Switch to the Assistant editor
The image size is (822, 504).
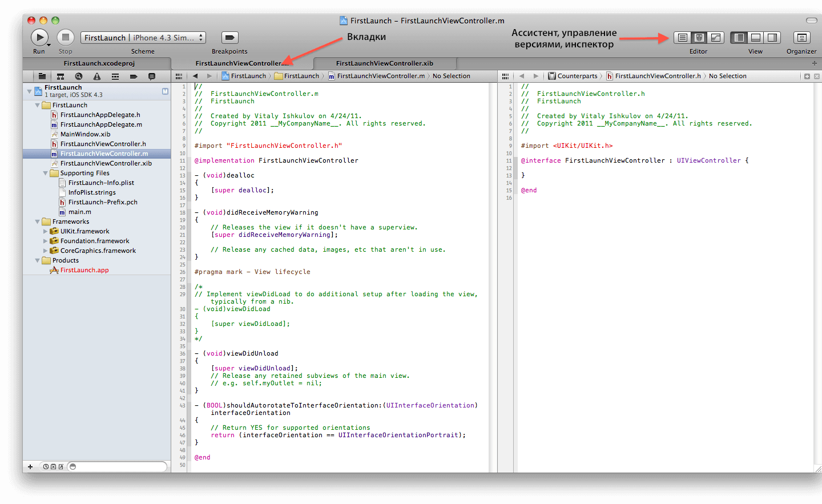tap(699, 38)
